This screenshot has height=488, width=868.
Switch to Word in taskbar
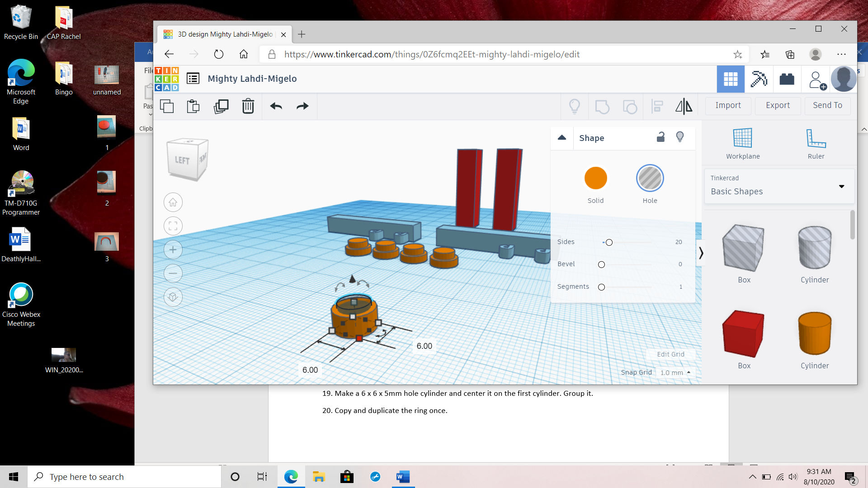[403, 477]
